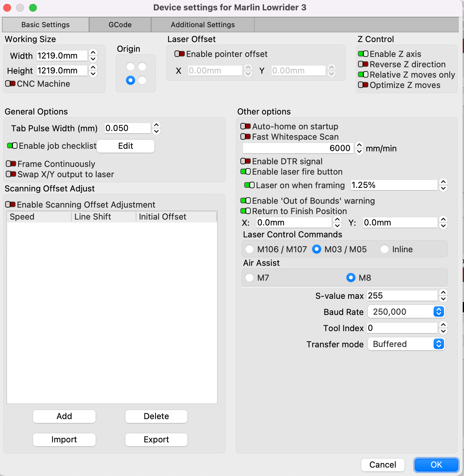The image size is (464, 476).
Task: Click the Speed column header
Action: coord(39,217)
